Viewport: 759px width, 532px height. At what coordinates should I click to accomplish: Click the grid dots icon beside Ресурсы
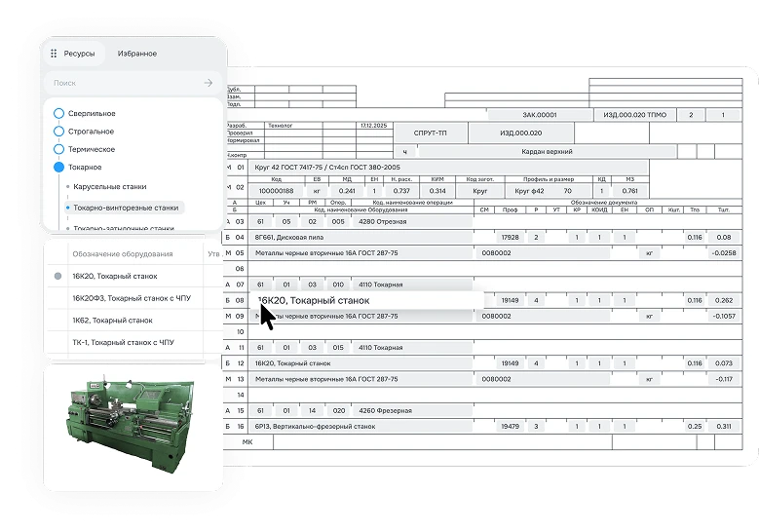click(x=54, y=54)
